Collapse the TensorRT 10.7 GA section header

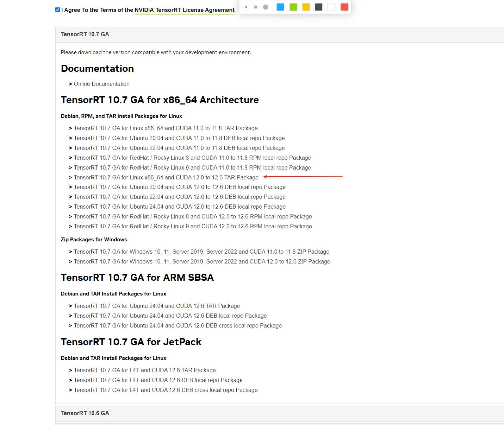pyautogui.click(x=85, y=34)
